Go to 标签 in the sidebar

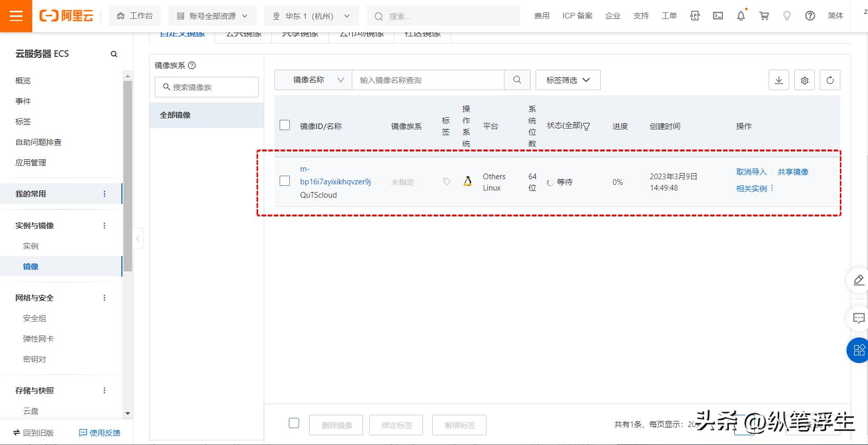click(23, 121)
